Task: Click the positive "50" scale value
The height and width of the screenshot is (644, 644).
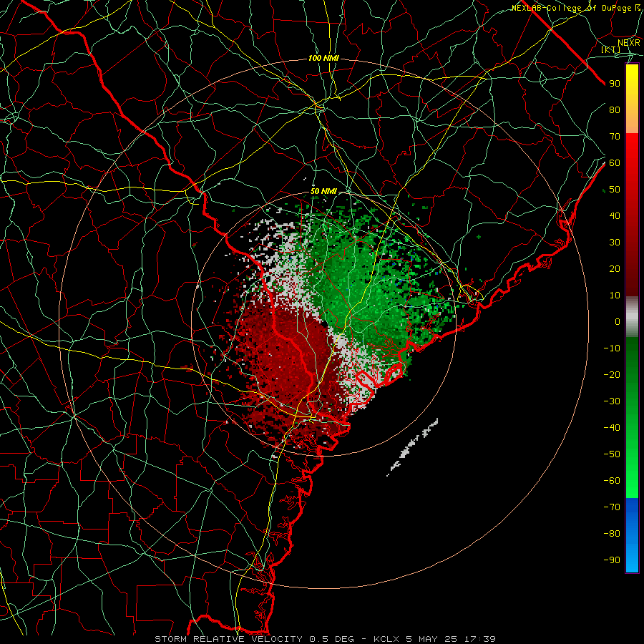Action: [x=615, y=190]
